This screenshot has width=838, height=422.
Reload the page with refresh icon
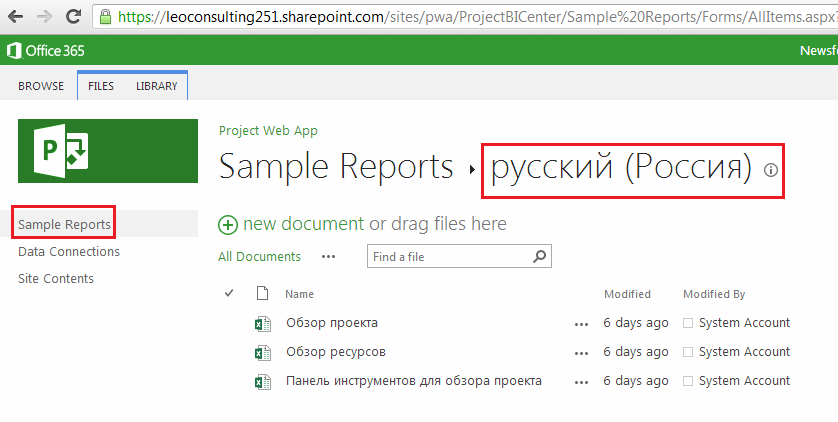point(73,17)
